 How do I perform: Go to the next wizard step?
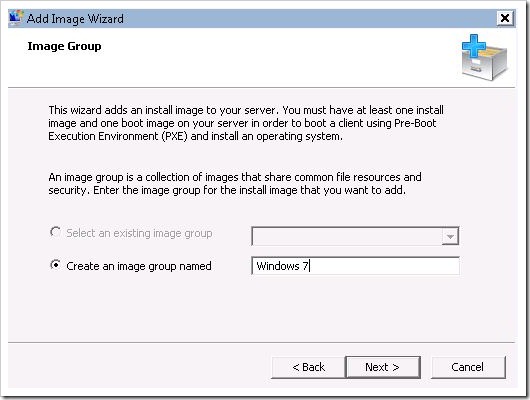click(x=383, y=367)
